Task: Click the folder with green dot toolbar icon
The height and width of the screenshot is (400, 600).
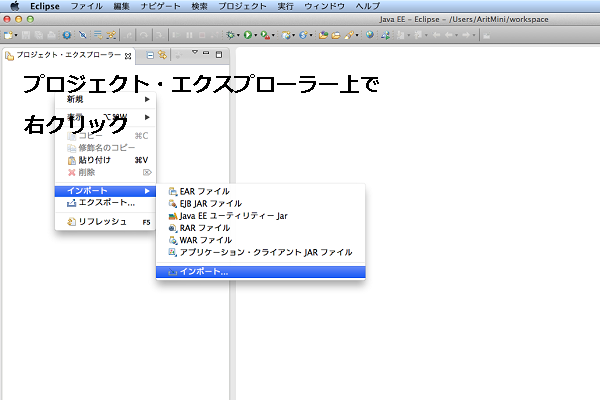Action: pos(323,35)
